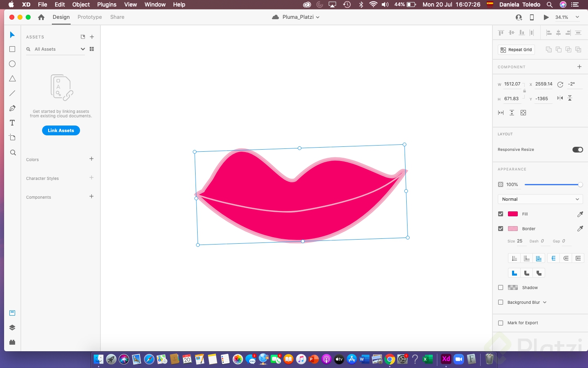Select the Artboard tool
Image resolution: width=588 pixels, height=368 pixels.
[x=12, y=137]
